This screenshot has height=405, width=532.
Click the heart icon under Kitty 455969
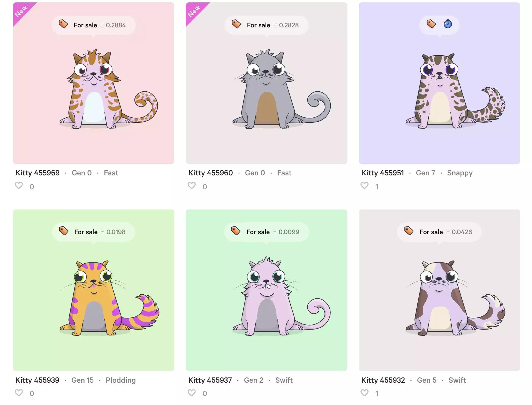[x=19, y=186]
